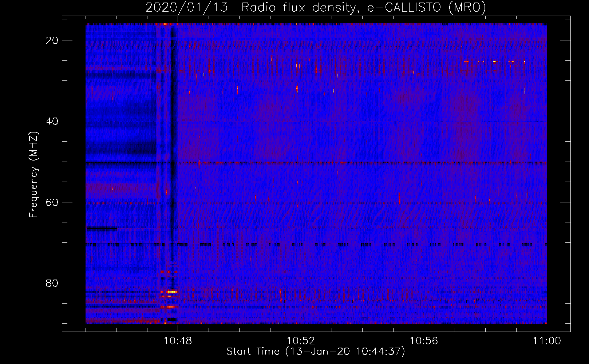Click the 11:00 time tick label
This screenshot has width=589, height=364.
tap(547, 341)
